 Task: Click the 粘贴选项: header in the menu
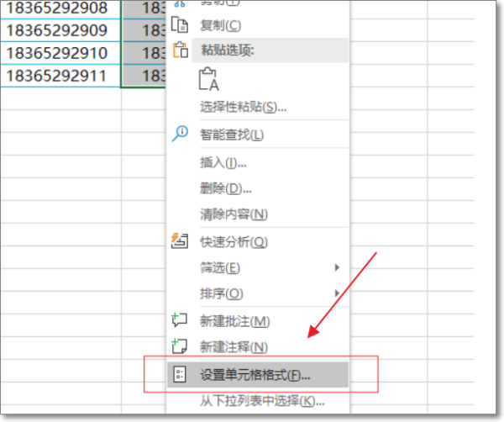pos(270,50)
